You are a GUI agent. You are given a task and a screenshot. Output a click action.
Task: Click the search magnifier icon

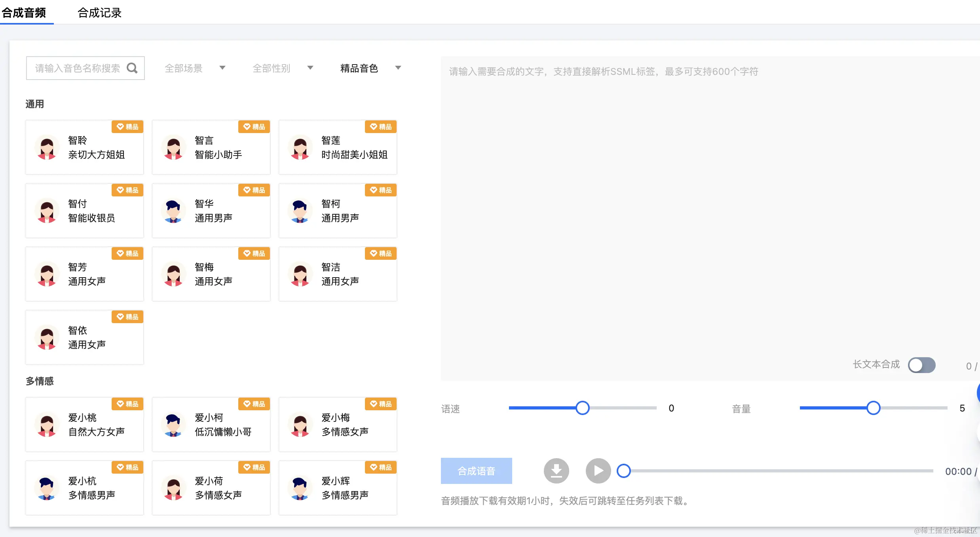coord(132,68)
